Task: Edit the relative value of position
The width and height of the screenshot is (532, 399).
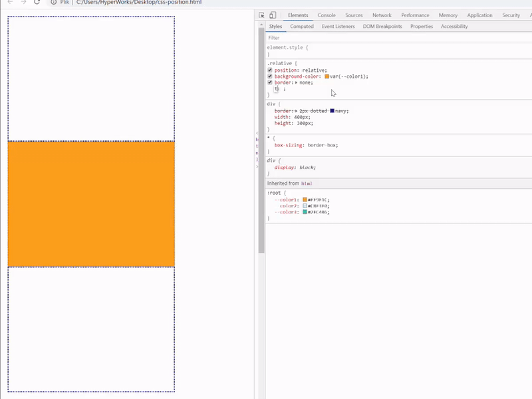Action: pyautogui.click(x=314, y=70)
